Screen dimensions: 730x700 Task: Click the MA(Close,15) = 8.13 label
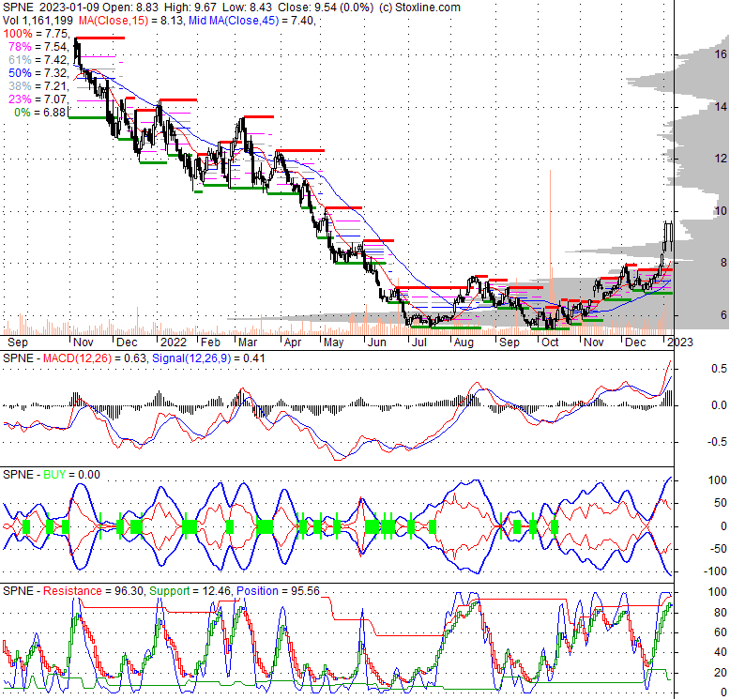click(131, 21)
